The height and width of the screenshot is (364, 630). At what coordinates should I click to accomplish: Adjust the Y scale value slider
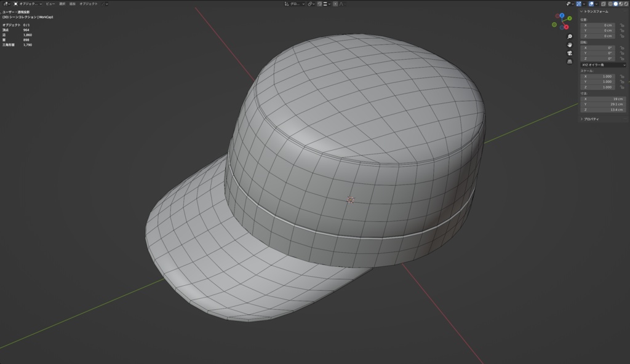597,82
